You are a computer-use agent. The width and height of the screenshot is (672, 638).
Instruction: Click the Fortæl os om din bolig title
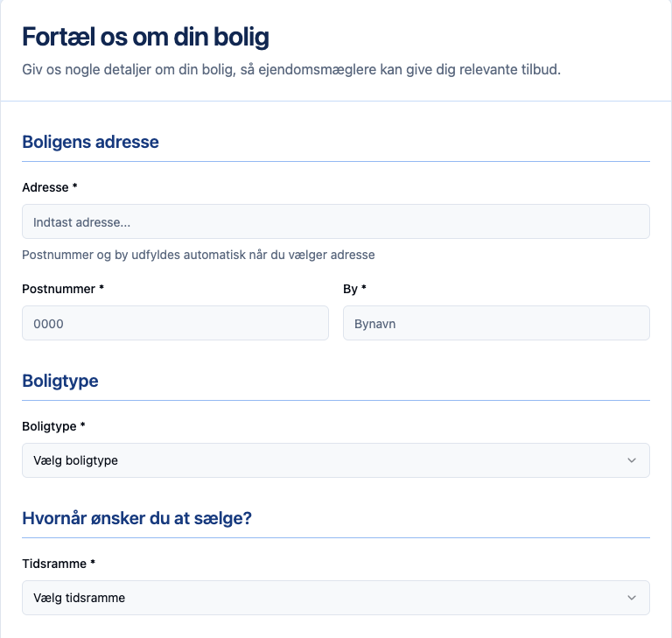click(145, 37)
